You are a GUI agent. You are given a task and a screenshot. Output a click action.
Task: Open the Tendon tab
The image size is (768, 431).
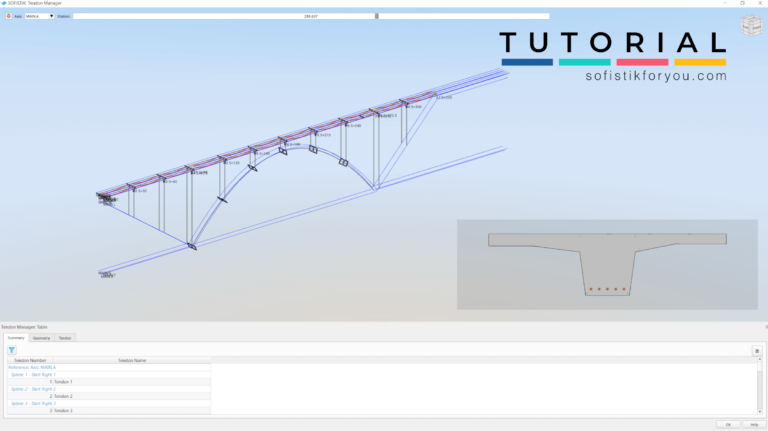point(65,338)
